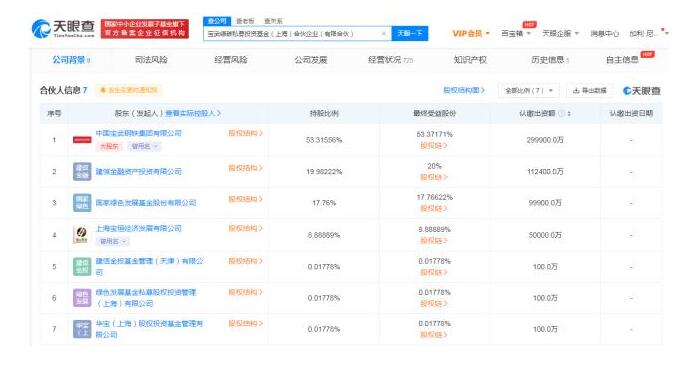Open the 公司背景 tab
The width and height of the screenshot is (689, 380).
[x=71, y=60]
